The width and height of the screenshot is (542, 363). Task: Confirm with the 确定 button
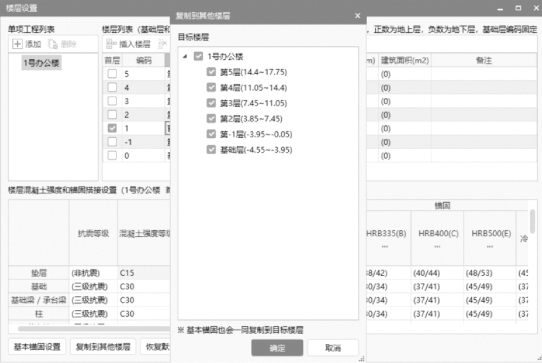277,348
